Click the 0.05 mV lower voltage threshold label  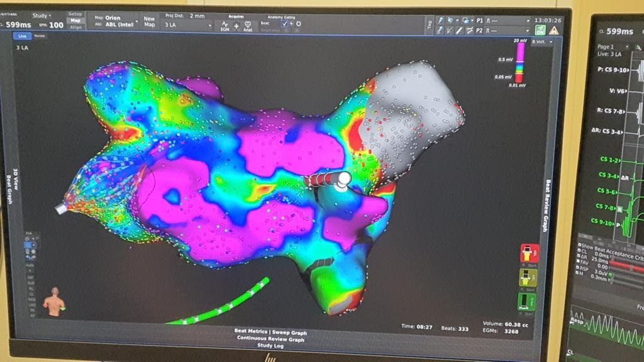coord(504,77)
